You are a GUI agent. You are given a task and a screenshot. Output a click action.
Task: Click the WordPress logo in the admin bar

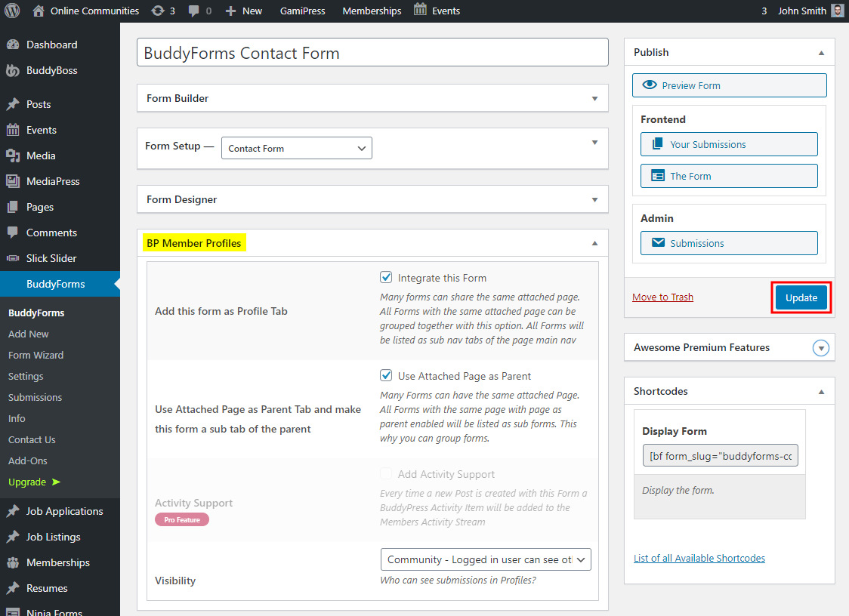[x=11, y=11]
